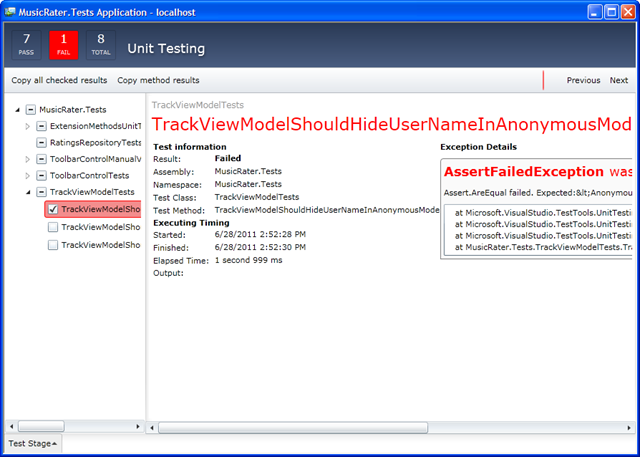Click Finished time 6/28/2011 2:52:30 PM
The width and height of the screenshot is (640, 457).
tap(260, 247)
